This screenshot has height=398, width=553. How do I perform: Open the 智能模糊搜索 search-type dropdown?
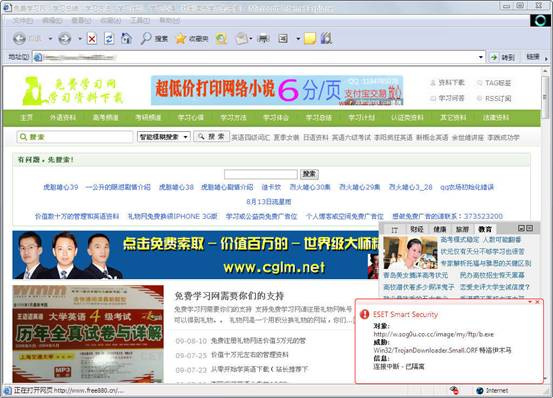click(x=164, y=137)
